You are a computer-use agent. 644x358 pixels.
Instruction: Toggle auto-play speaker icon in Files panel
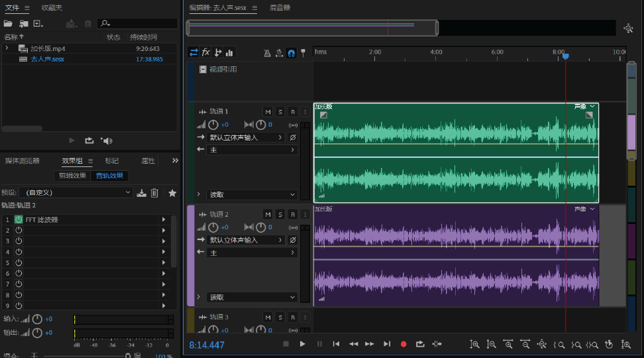107,141
